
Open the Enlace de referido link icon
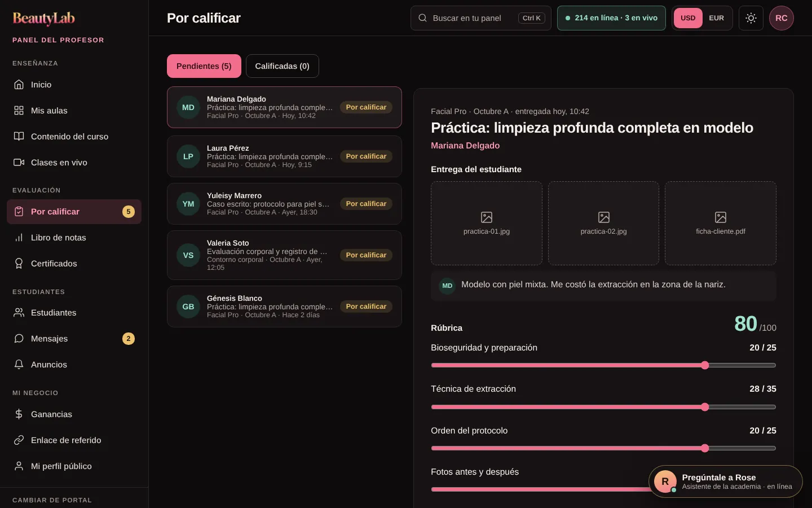click(x=19, y=440)
